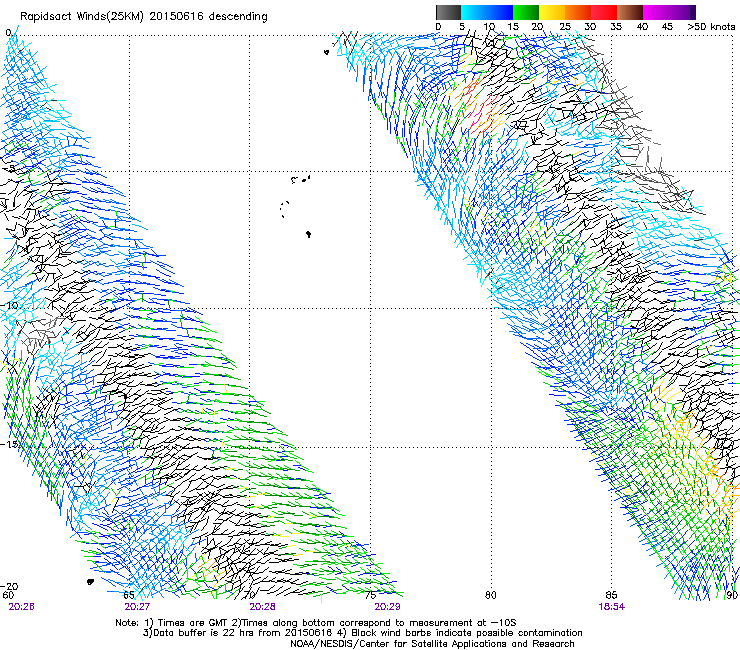740x650 pixels.
Task: Click the "85" longitude label at bottom
Action: pos(612,595)
